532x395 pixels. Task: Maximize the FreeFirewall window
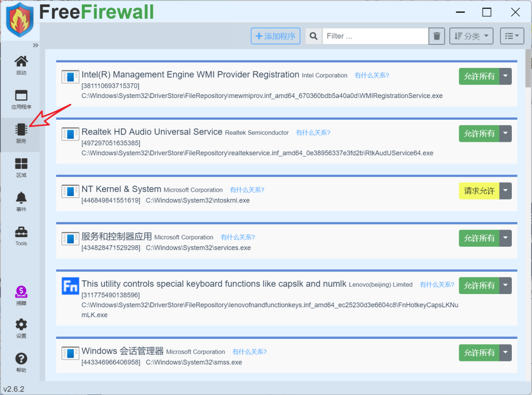point(487,12)
